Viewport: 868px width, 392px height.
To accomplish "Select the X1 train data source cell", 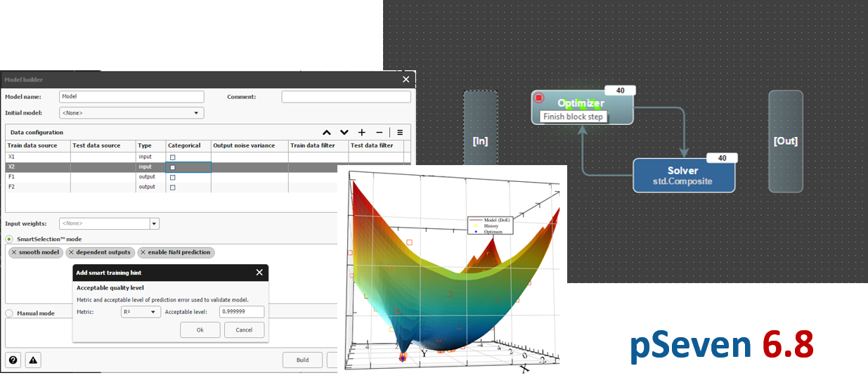I will pos(38,157).
